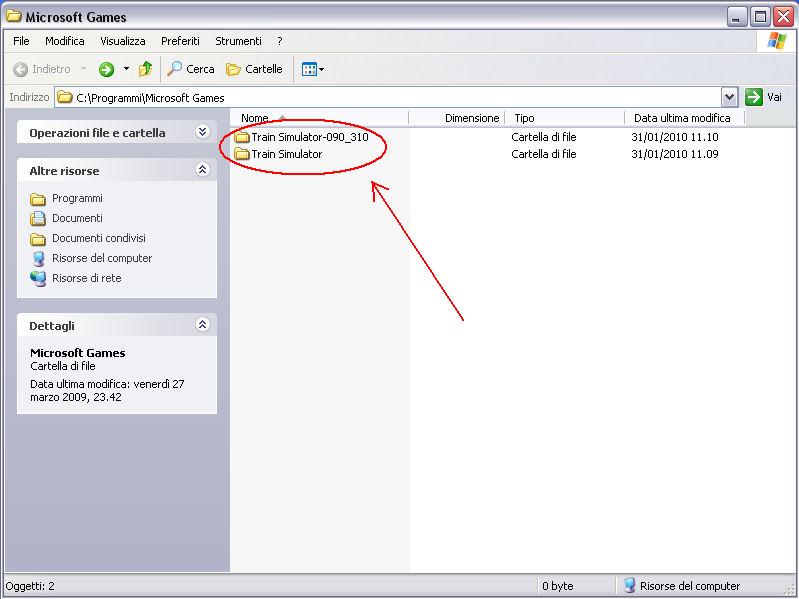Click the date 31/01/2010 11.09 cell
This screenshot has height=599, width=799.
[x=675, y=154]
